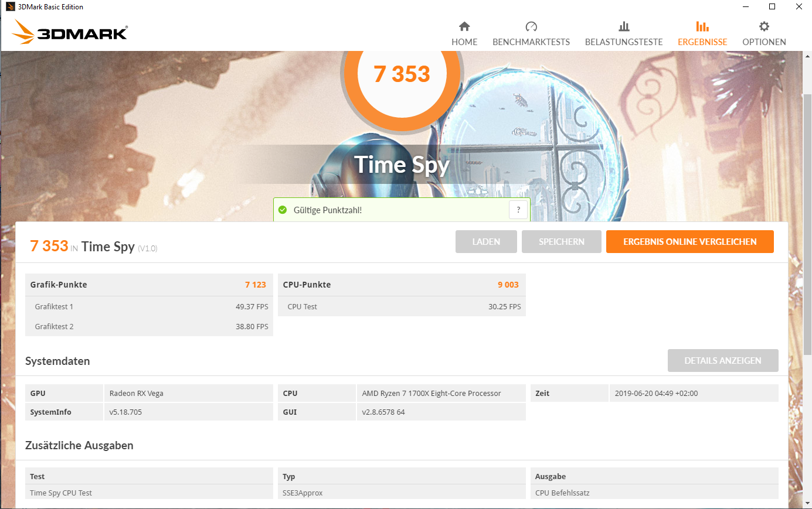
Task: Click the Zusätzliche Ausgaben heading
Action: pos(79,445)
